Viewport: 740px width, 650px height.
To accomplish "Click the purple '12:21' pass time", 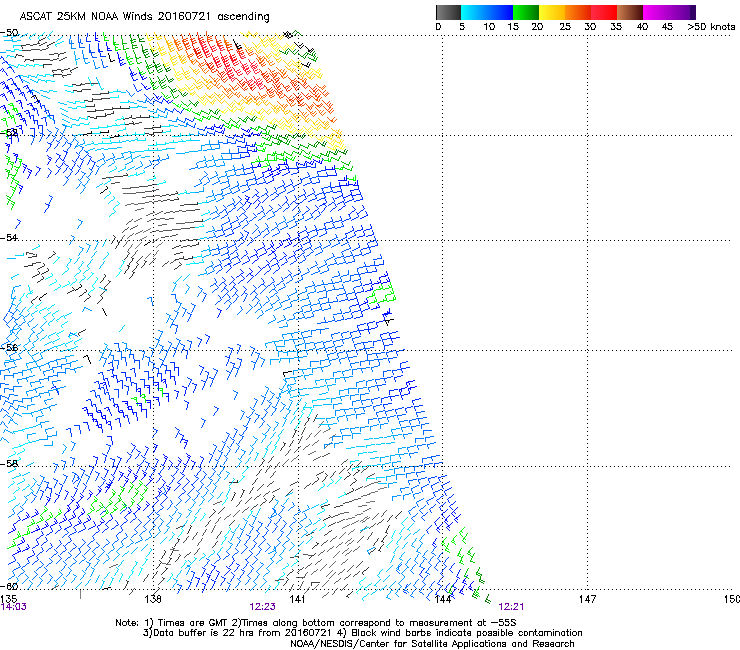I will tap(511, 607).
